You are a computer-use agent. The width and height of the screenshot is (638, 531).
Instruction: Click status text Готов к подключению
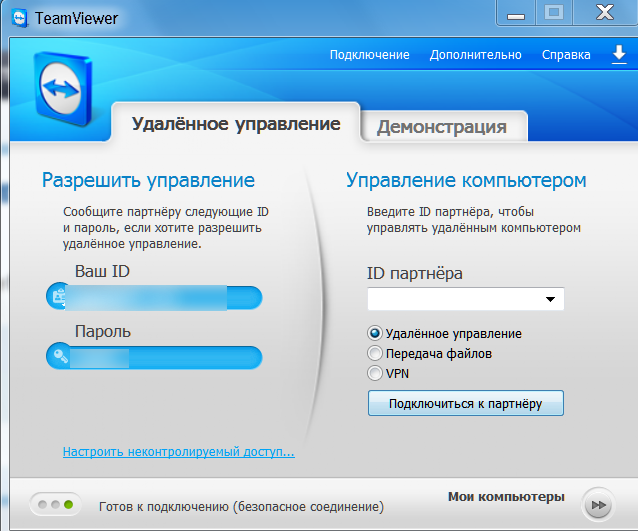pos(242,507)
